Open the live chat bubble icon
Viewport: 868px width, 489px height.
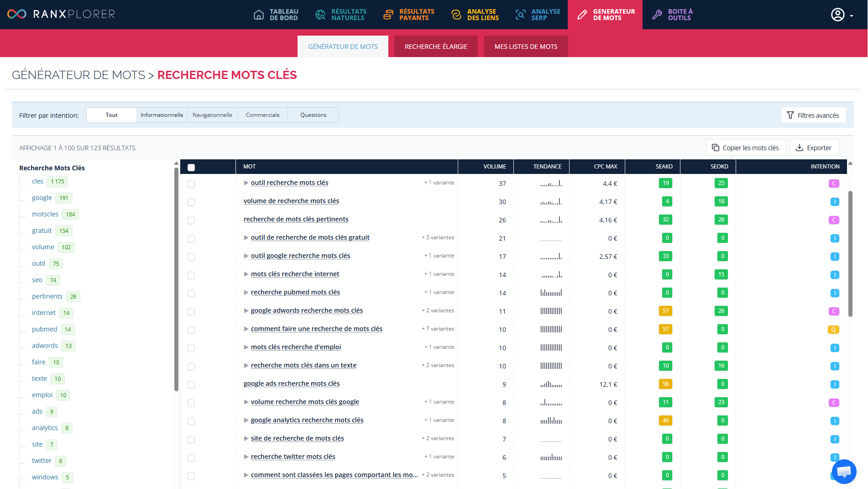pos(844,471)
